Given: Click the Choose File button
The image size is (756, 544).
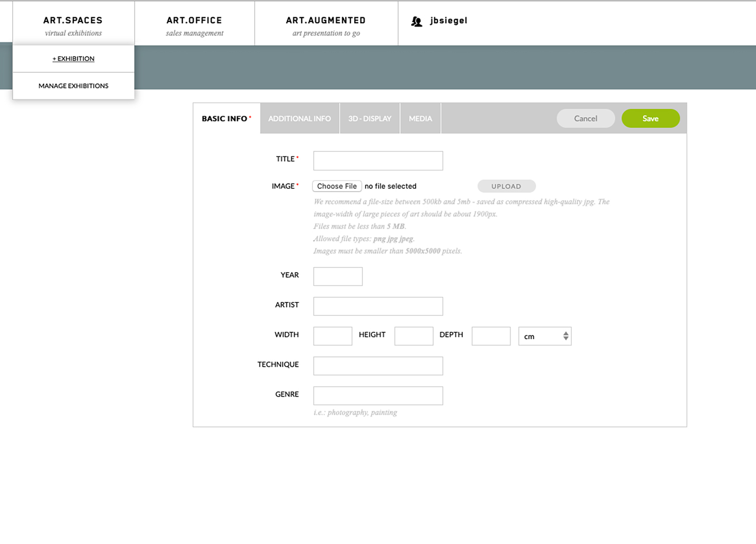Looking at the screenshot, I should [x=337, y=186].
